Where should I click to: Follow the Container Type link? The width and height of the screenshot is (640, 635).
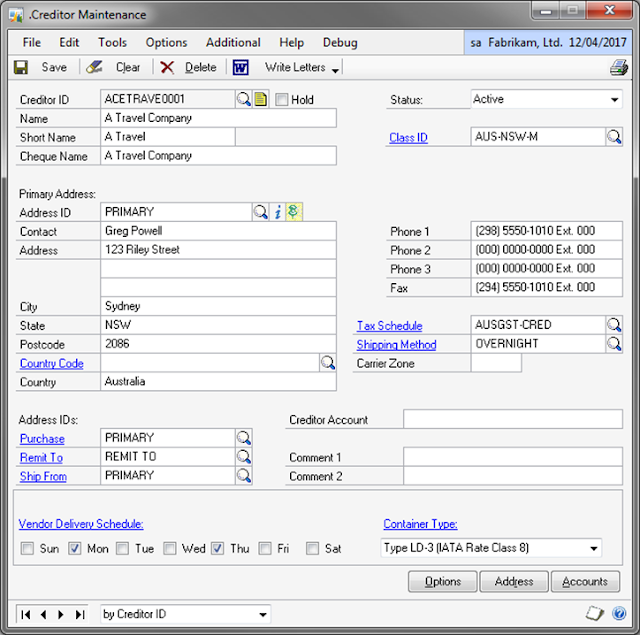click(420, 524)
